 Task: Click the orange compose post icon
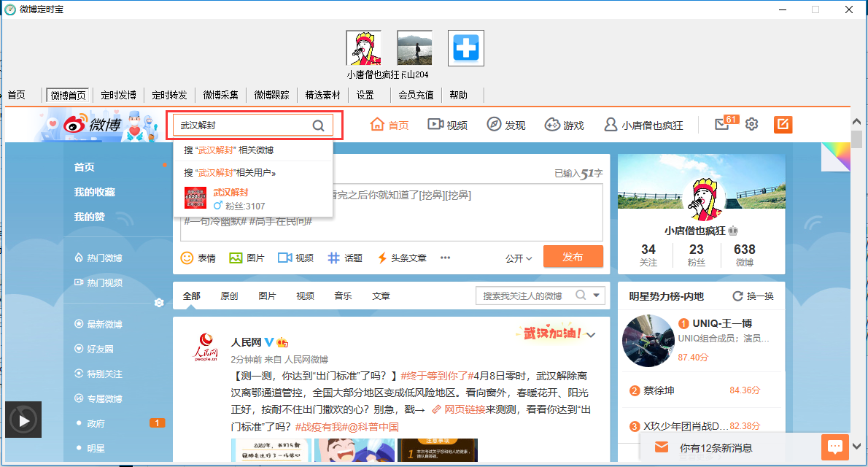click(x=783, y=125)
